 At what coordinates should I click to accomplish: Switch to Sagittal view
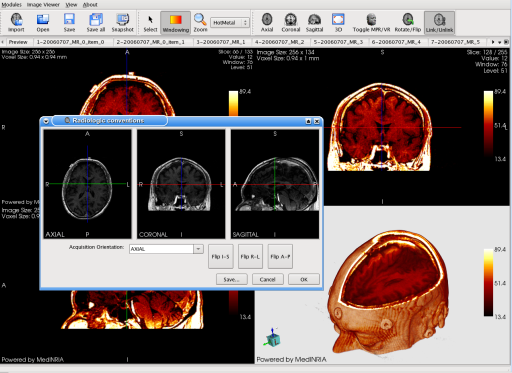314,22
